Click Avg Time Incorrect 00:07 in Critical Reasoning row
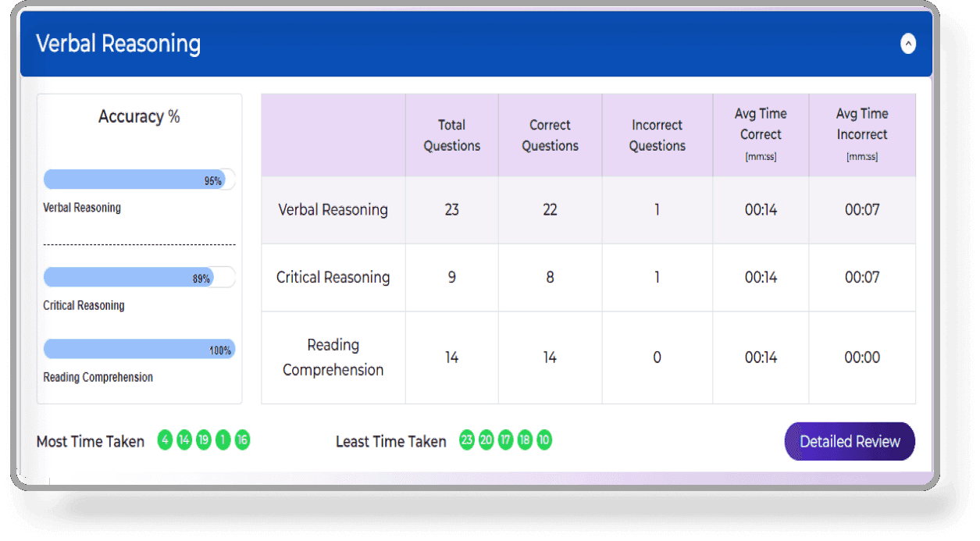This screenshot has height=541, width=980. click(x=862, y=277)
